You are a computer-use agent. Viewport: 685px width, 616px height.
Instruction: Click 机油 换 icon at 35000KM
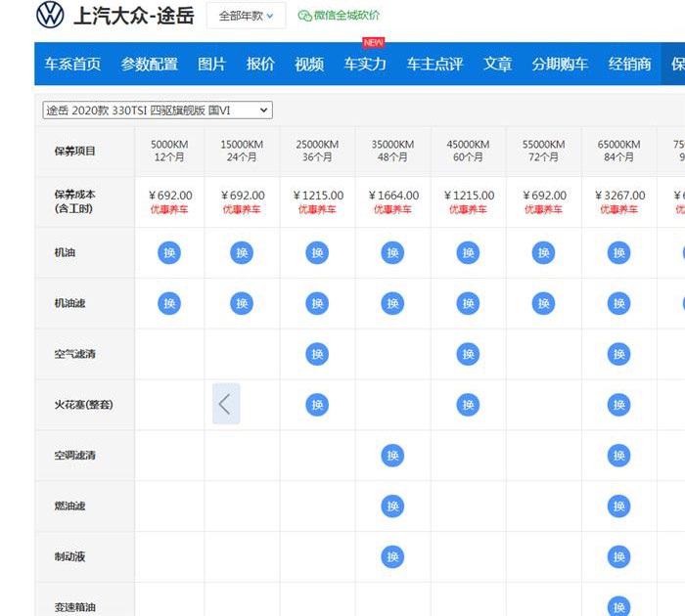[392, 253]
